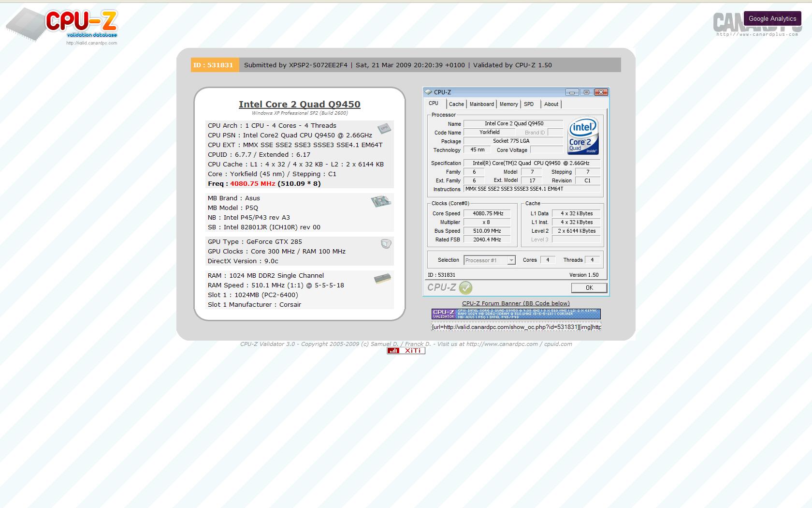Viewport: 812px width, 508px height.
Task: Click the Core Speed value 4080.75 MHz field
Action: pos(488,213)
